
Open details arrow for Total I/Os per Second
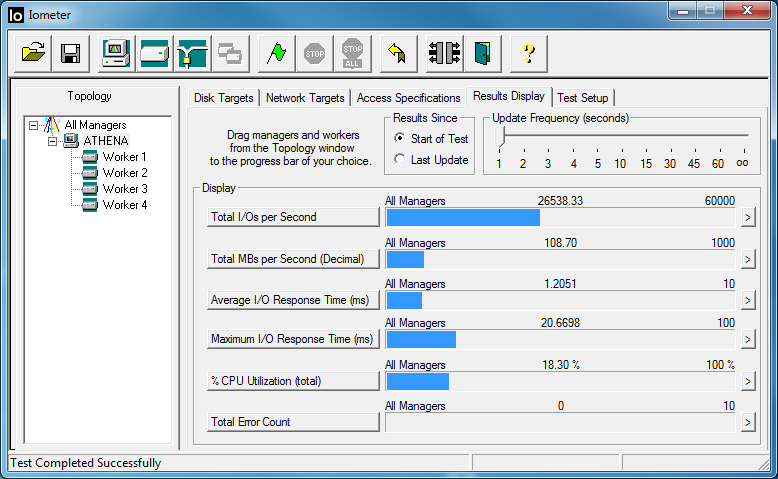748,217
